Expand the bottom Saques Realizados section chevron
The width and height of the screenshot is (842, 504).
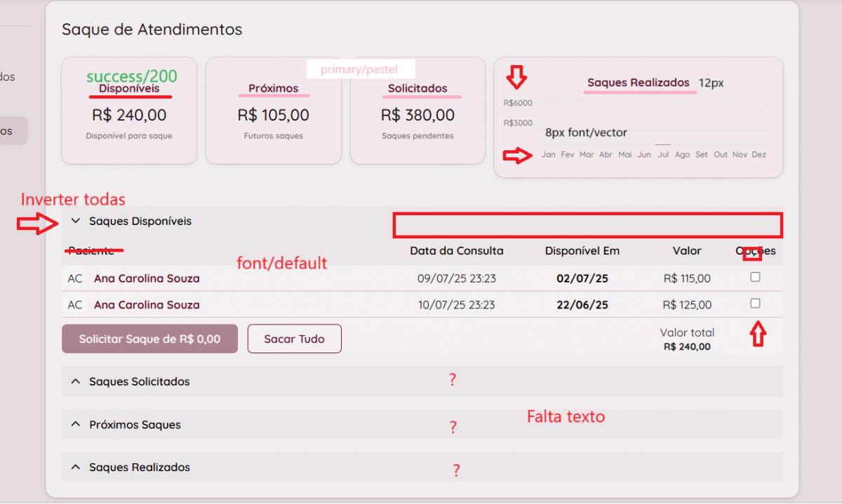tap(76, 468)
